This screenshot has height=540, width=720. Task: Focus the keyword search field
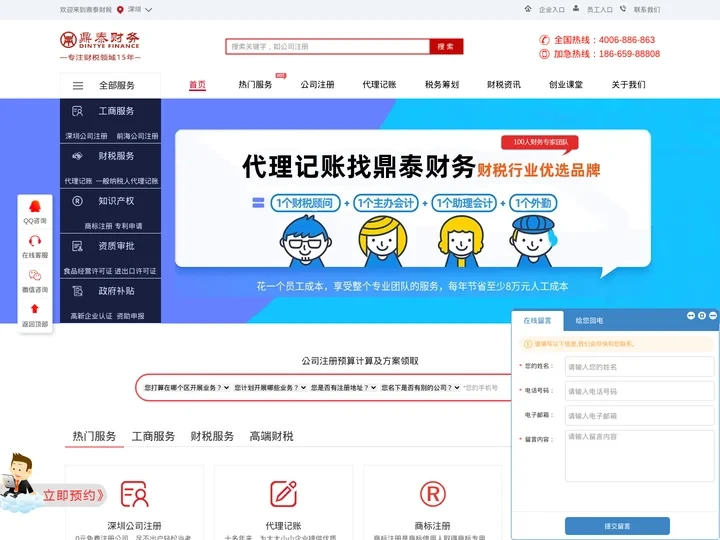click(x=328, y=46)
